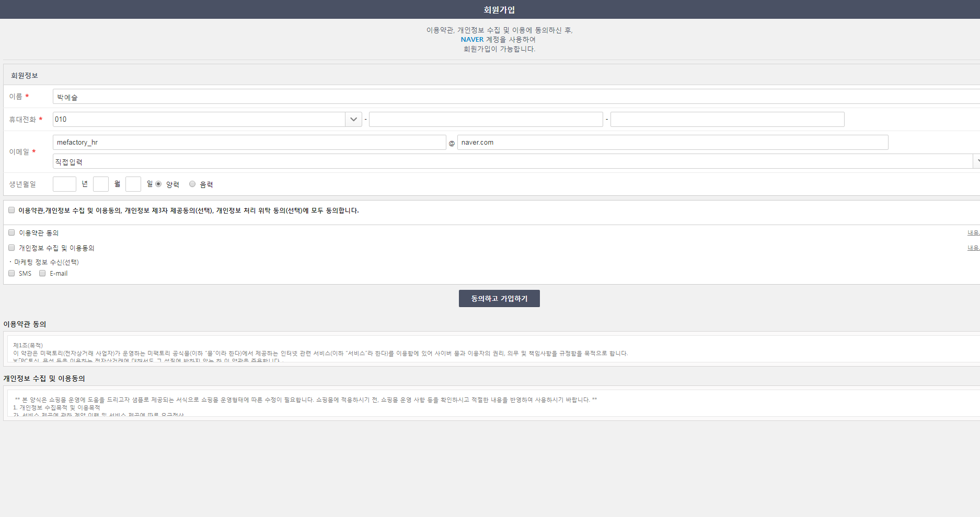Open the 내용 link beside 이용약관 동의
This screenshot has width=980, height=517.
click(x=973, y=233)
